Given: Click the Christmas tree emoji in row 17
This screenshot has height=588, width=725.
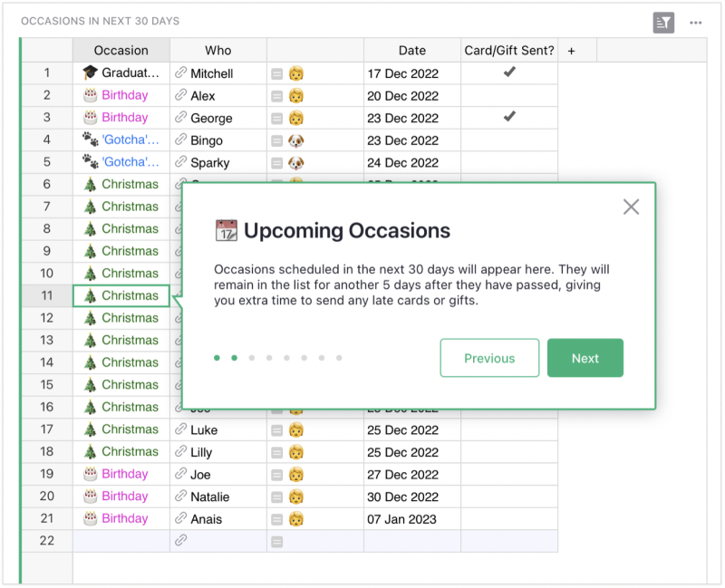Looking at the screenshot, I should (88, 429).
